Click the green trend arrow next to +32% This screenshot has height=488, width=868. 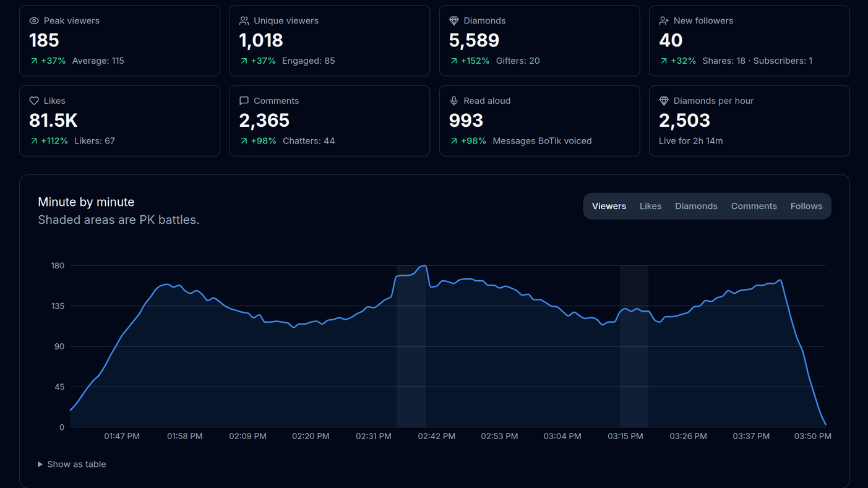coord(664,61)
